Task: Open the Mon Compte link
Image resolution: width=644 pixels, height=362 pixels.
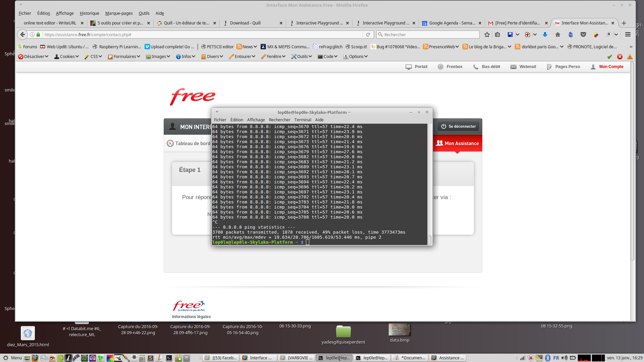Action: coord(611,67)
